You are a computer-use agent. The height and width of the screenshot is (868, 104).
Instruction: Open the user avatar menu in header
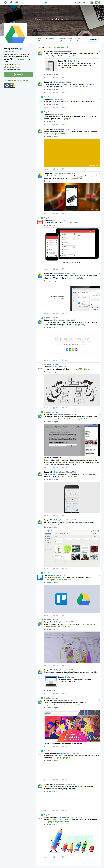coord(92,2)
